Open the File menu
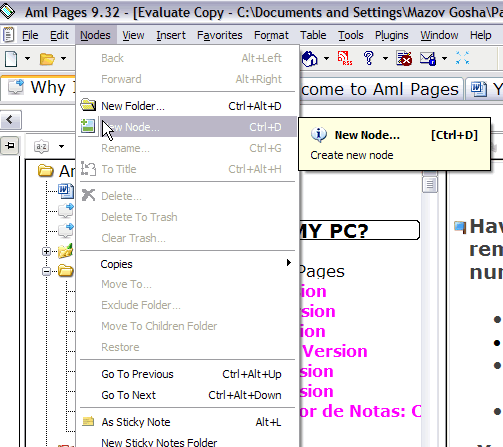The image size is (503, 447). (30, 35)
